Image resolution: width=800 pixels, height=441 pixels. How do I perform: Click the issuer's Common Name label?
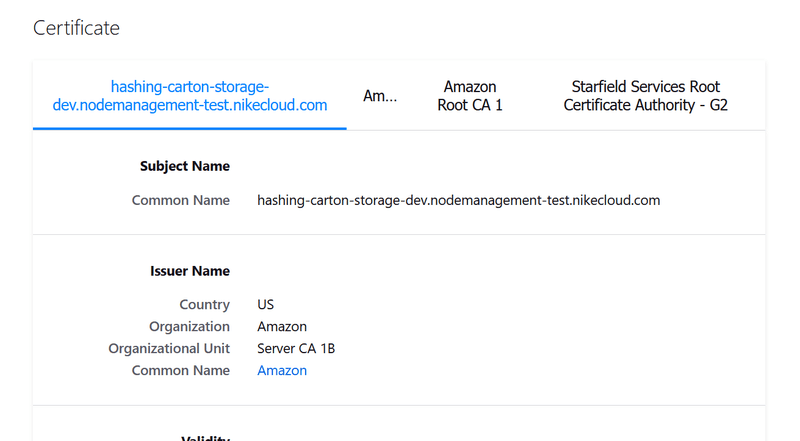point(181,370)
